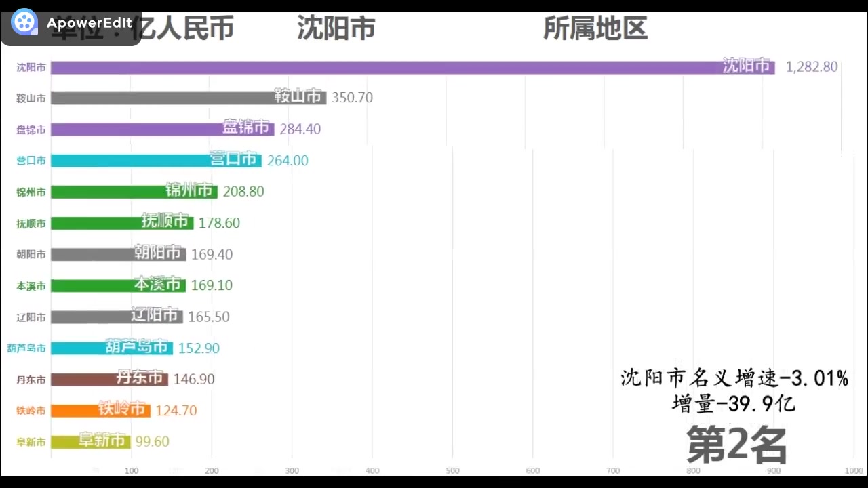This screenshot has width=868, height=488.
Task: Click the 第2名 rank text
Action: (736, 445)
